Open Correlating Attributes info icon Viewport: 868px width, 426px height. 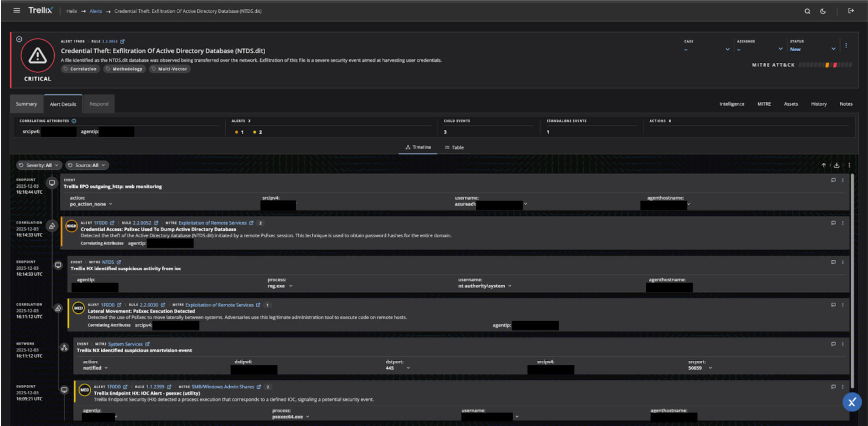[74, 121]
